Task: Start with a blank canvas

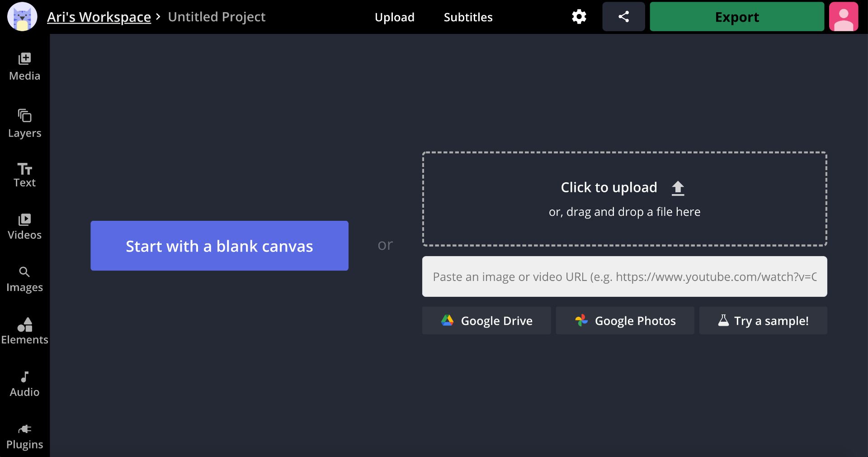Action: pyautogui.click(x=219, y=246)
